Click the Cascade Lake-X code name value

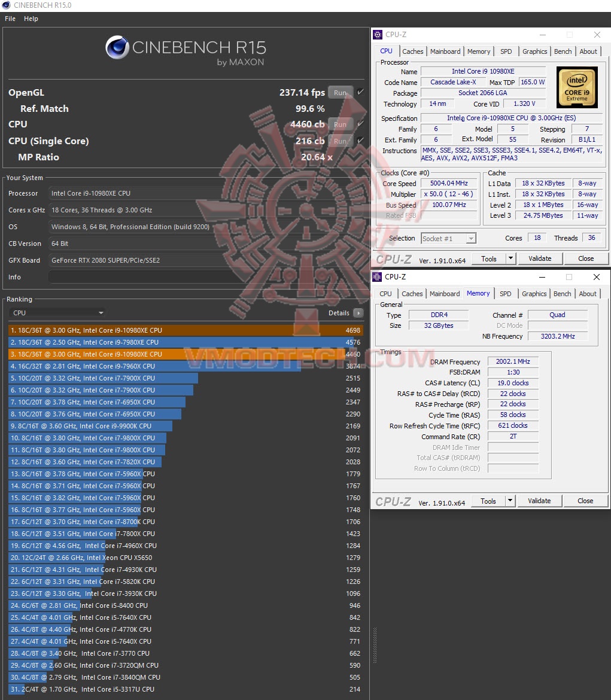click(x=453, y=82)
